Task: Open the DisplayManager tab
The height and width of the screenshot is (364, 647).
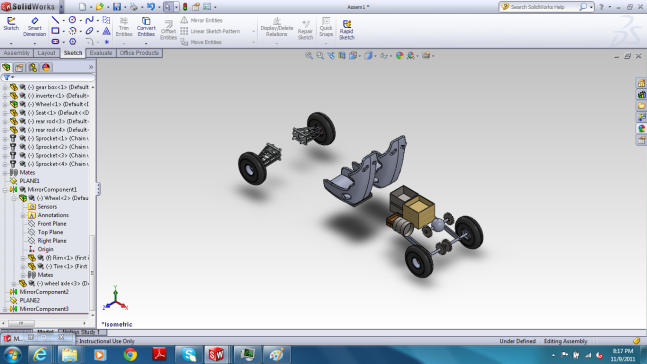Action: tap(46, 67)
